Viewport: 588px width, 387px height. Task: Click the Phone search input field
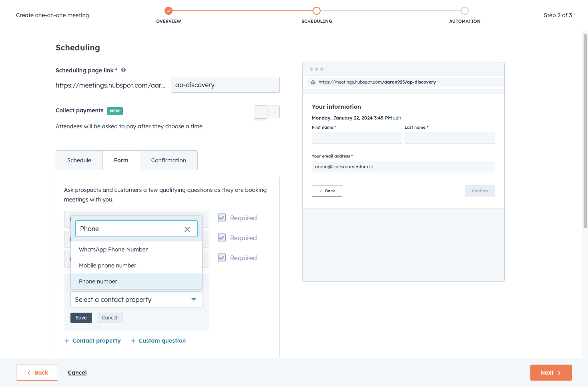136,229
